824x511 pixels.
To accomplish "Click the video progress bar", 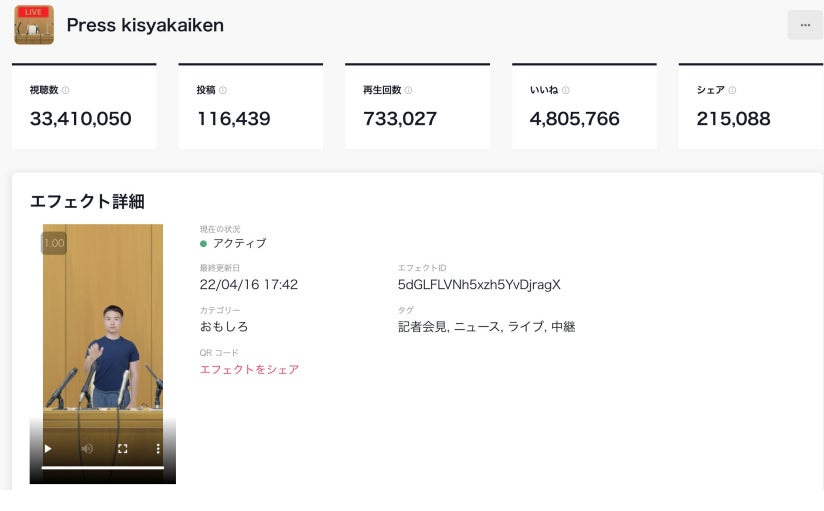I will coord(102,467).
